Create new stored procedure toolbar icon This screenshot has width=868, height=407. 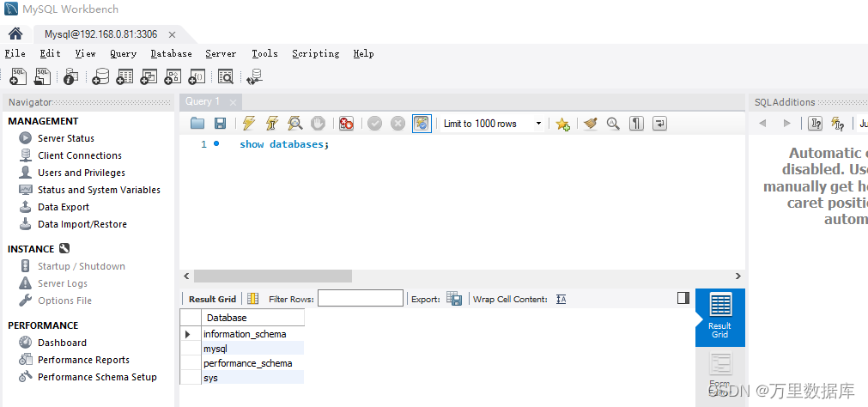(x=173, y=76)
